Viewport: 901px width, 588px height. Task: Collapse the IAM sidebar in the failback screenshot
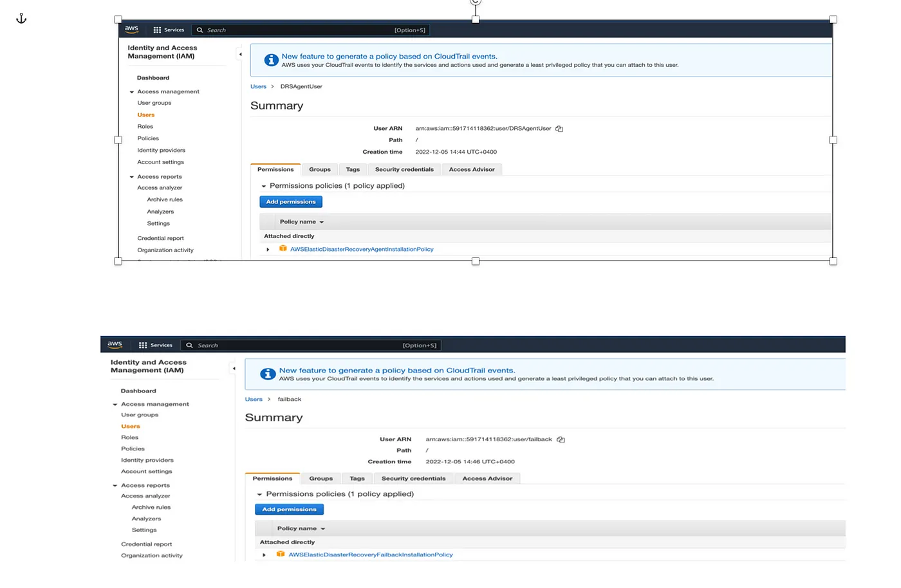coord(234,368)
